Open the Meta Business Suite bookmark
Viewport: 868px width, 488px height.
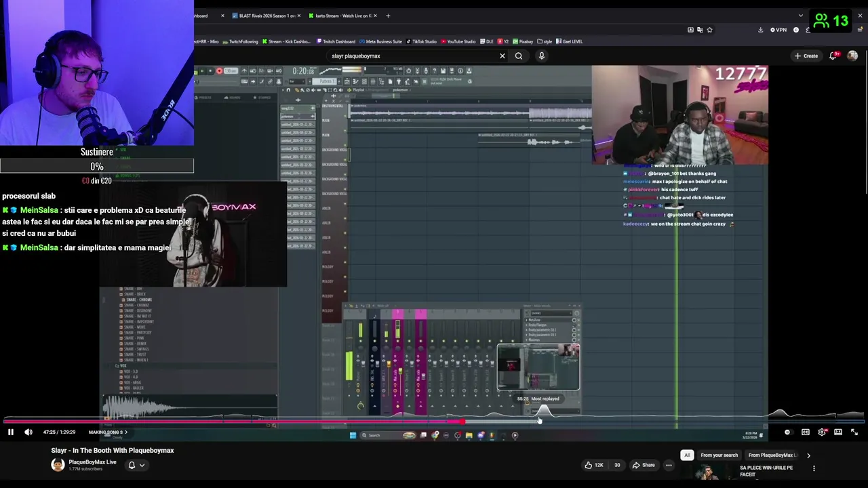coord(380,41)
